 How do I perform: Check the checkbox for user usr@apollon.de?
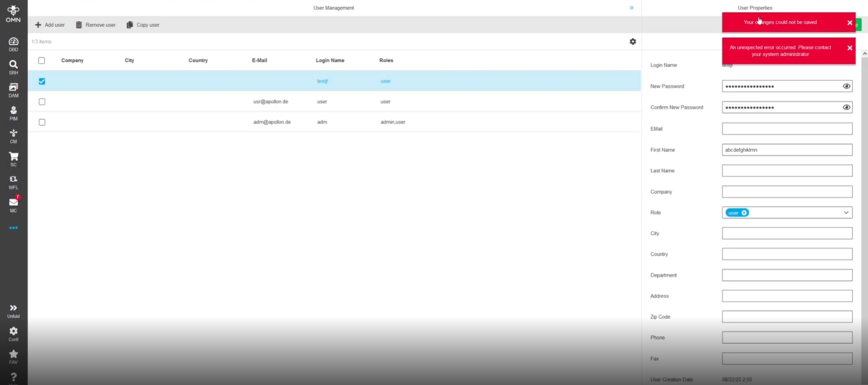coord(42,102)
